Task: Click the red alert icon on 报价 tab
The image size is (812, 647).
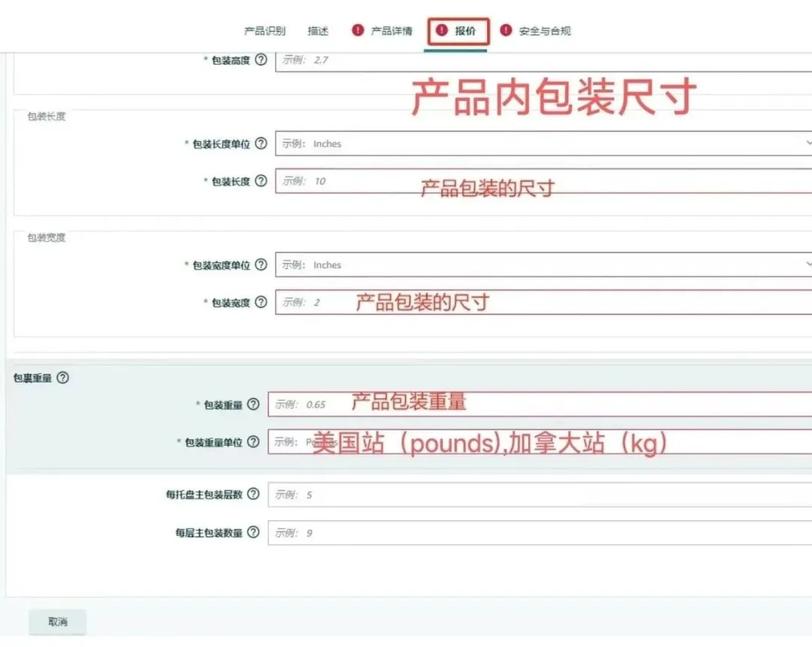Action: [x=441, y=31]
